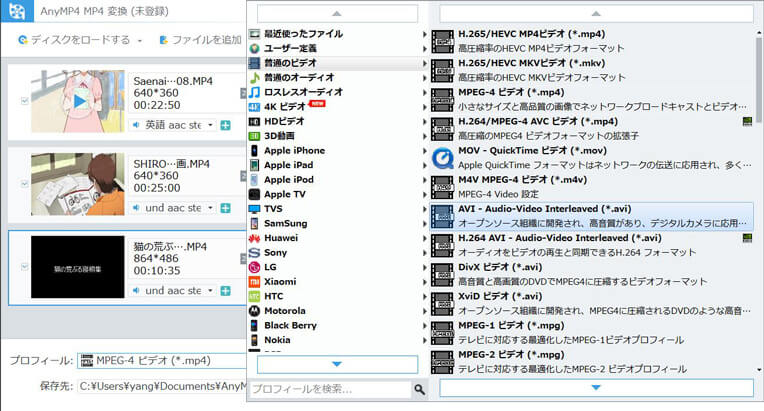Click the Apple TV device icon
The image size is (764, 411).
click(x=254, y=194)
